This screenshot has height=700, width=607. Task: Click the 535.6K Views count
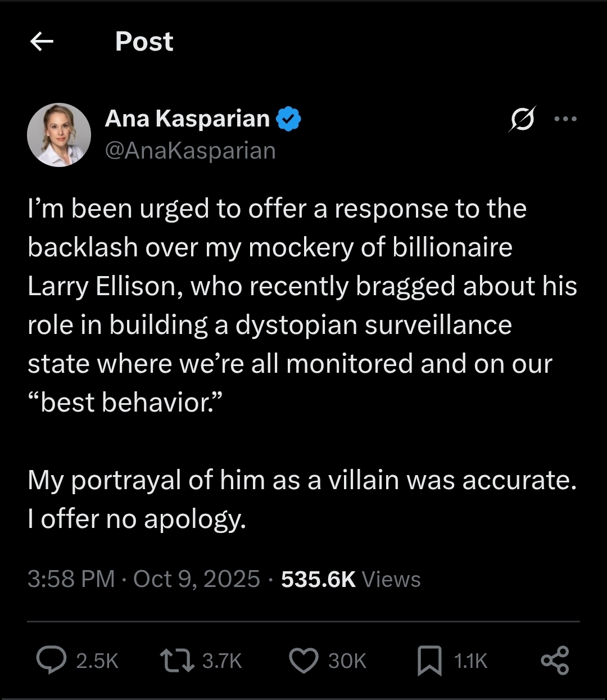click(x=351, y=579)
